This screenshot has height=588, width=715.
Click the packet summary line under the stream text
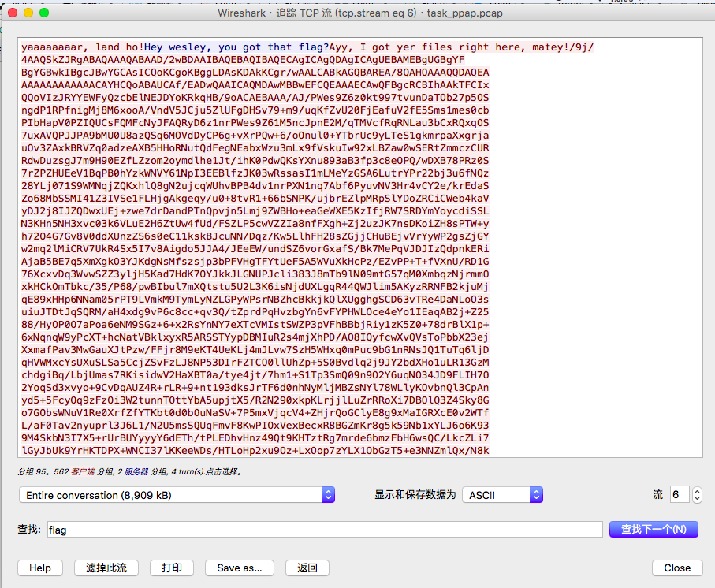pyautogui.click(x=130, y=472)
